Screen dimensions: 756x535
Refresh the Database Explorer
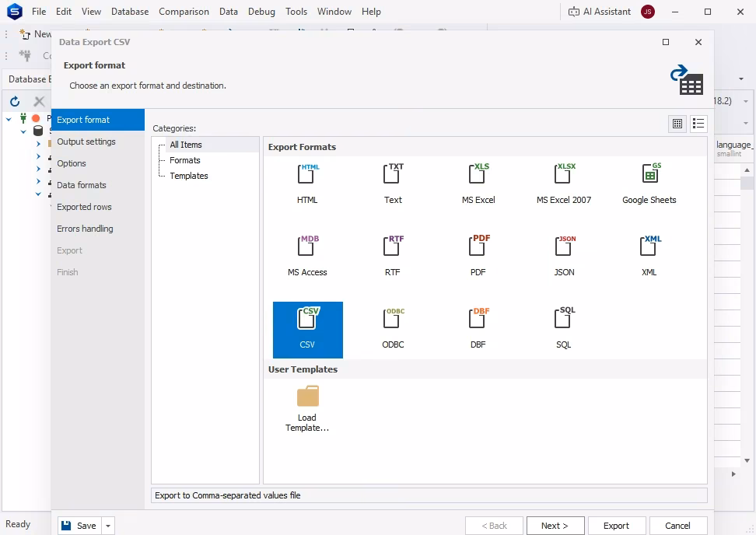click(15, 101)
